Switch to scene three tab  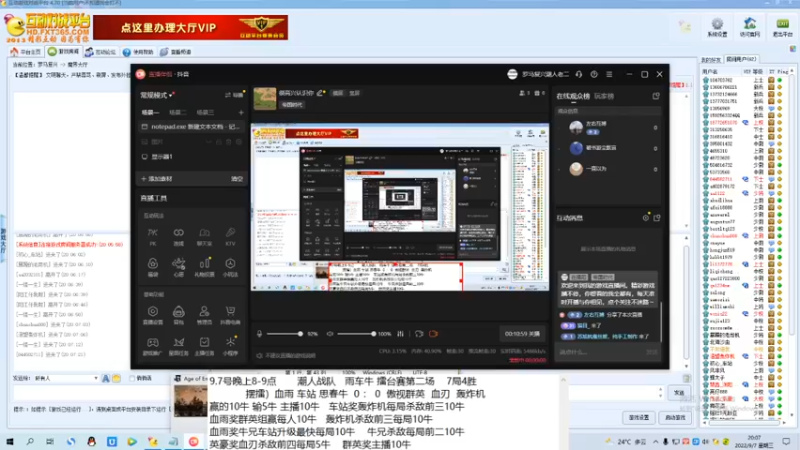click(x=205, y=112)
